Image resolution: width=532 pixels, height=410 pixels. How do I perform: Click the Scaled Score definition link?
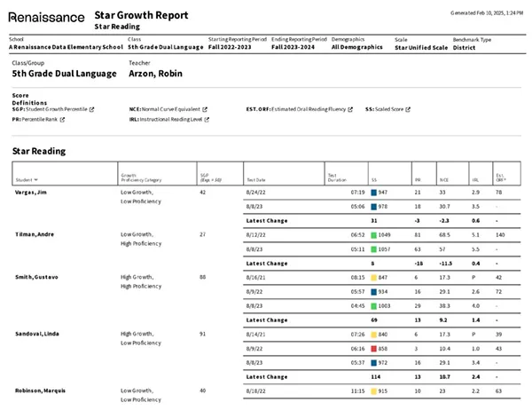click(389, 109)
